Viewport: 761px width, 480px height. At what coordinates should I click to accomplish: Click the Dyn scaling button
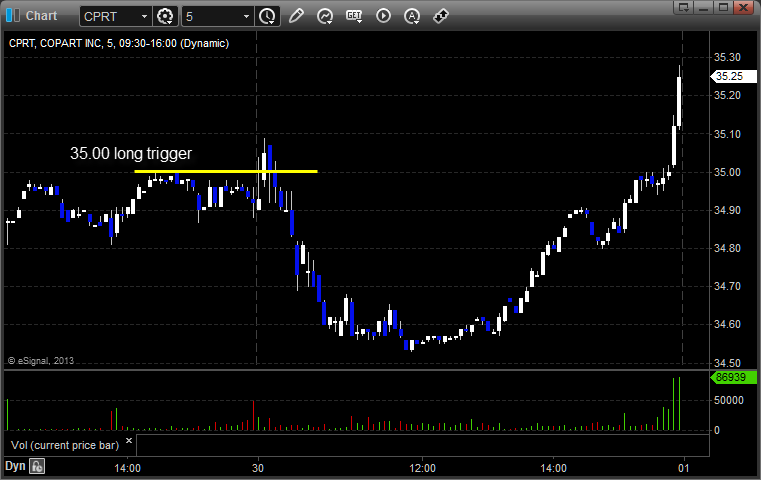click(x=15, y=466)
